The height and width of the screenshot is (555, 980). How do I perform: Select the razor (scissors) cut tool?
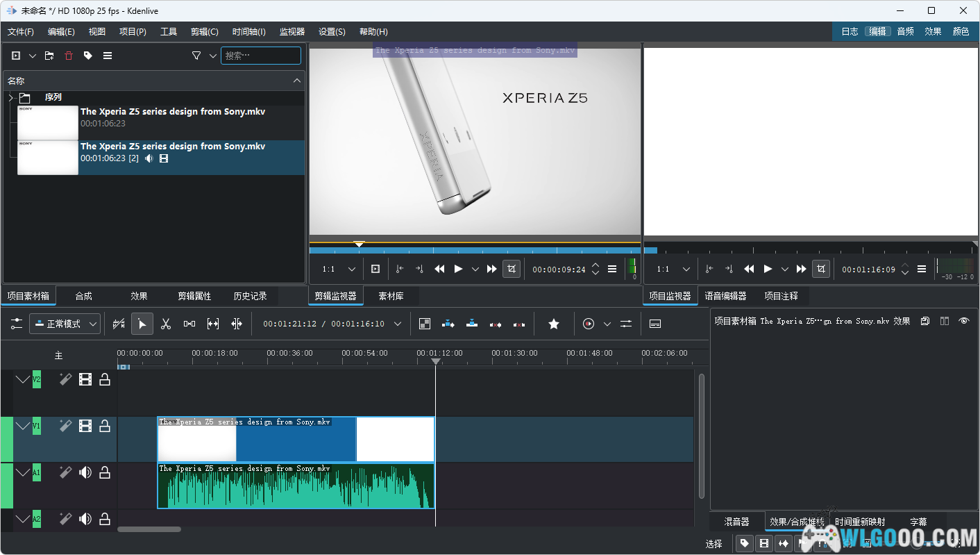(166, 324)
